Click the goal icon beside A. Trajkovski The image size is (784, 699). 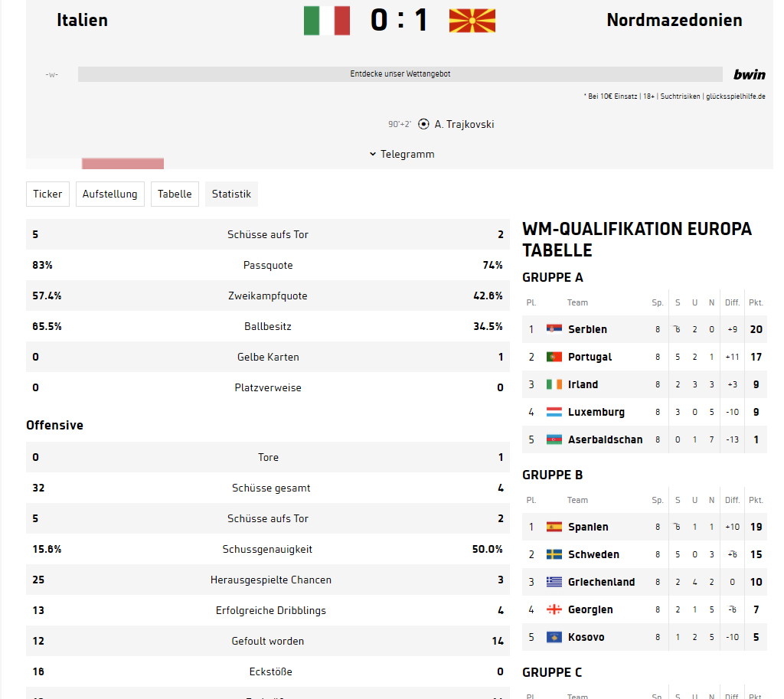coord(423,124)
